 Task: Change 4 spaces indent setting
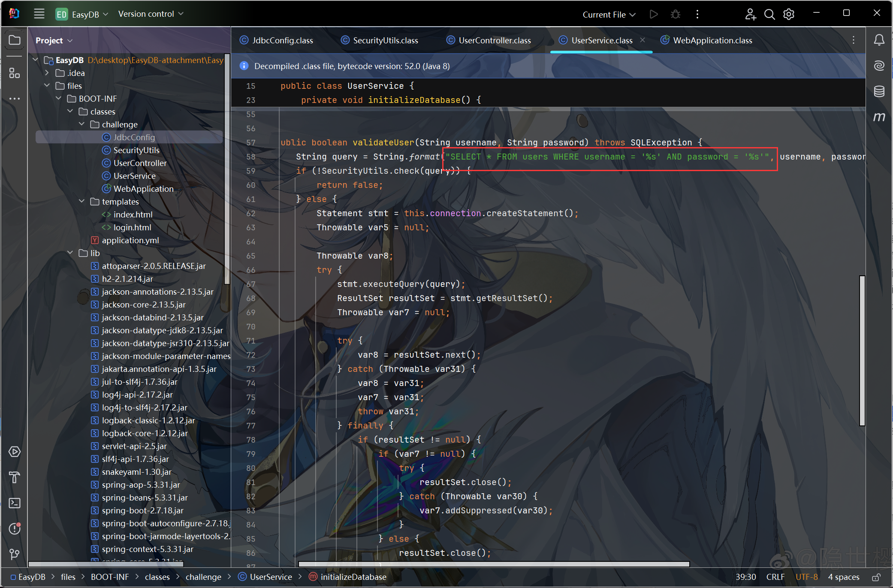tap(844, 577)
